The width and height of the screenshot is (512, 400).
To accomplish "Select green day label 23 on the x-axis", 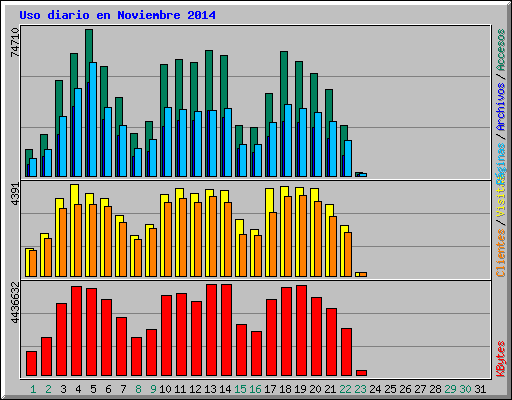I will click(x=360, y=389).
